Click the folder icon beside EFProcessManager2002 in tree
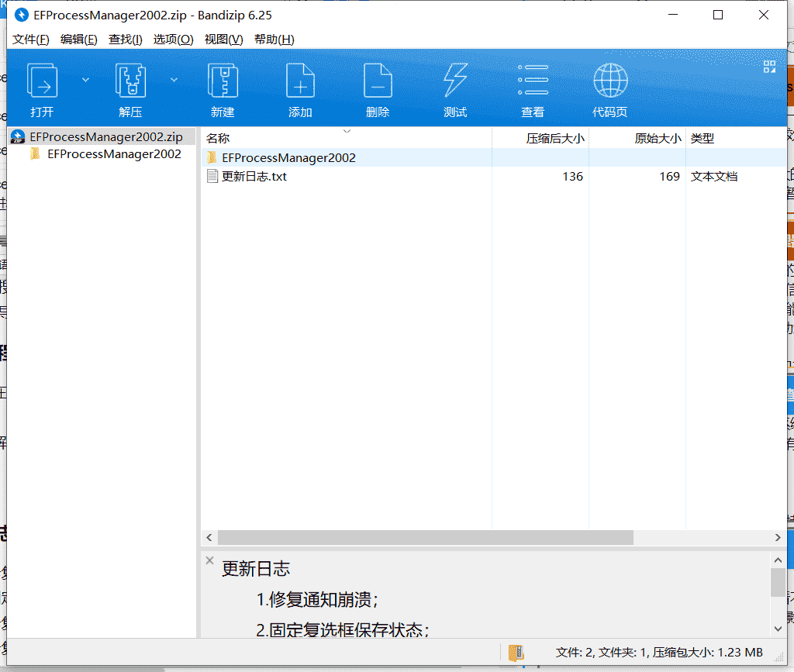 (34, 153)
